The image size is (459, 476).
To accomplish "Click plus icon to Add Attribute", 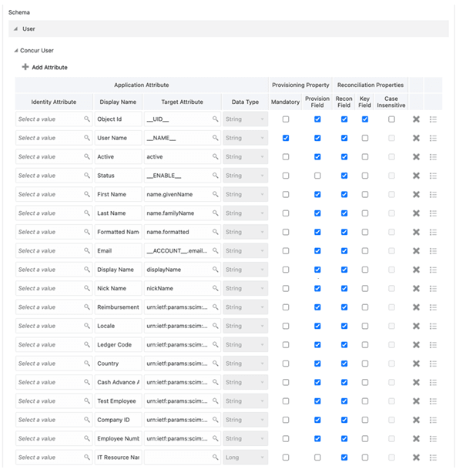I will point(25,67).
